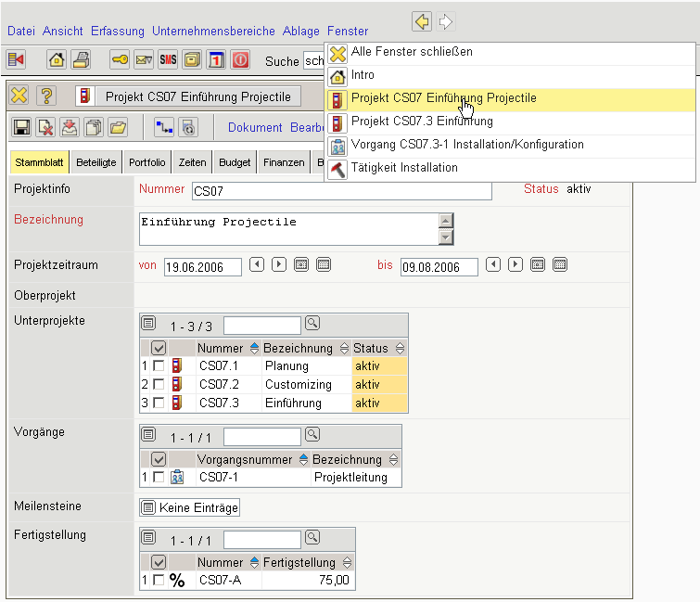The image size is (700, 602).
Task: Select Alle Fenster schließen from the Fenster menu
Action: (x=412, y=52)
